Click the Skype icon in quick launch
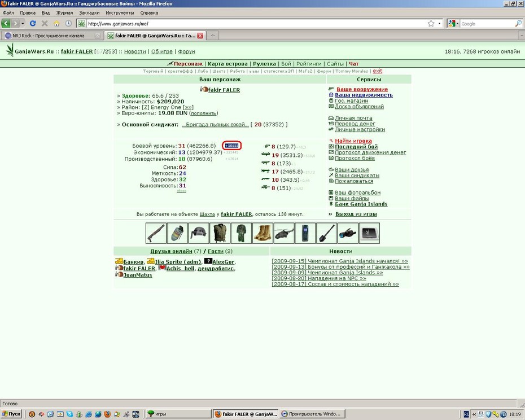Image resolution: width=525 pixels, height=420 pixels. tap(69, 414)
